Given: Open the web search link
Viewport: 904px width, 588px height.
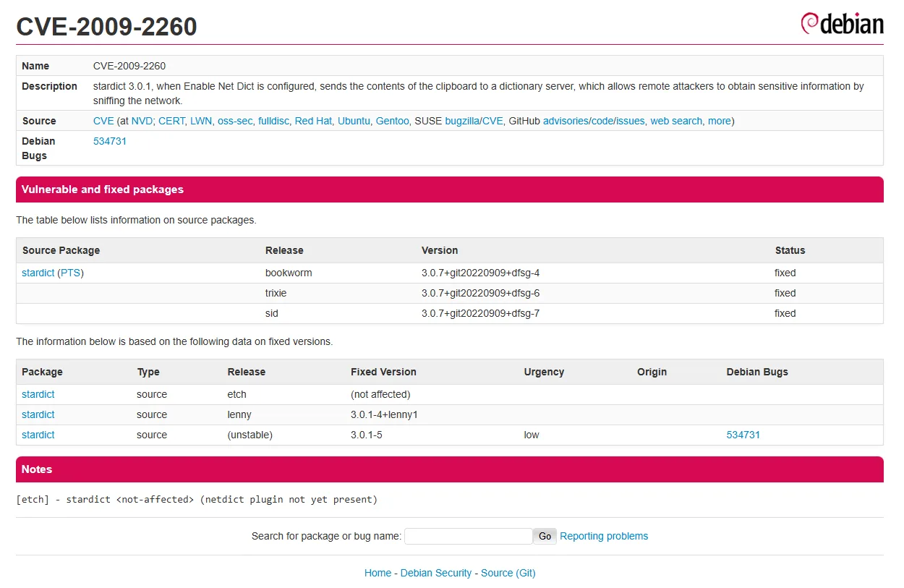Looking at the screenshot, I should [x=676, y=121].
